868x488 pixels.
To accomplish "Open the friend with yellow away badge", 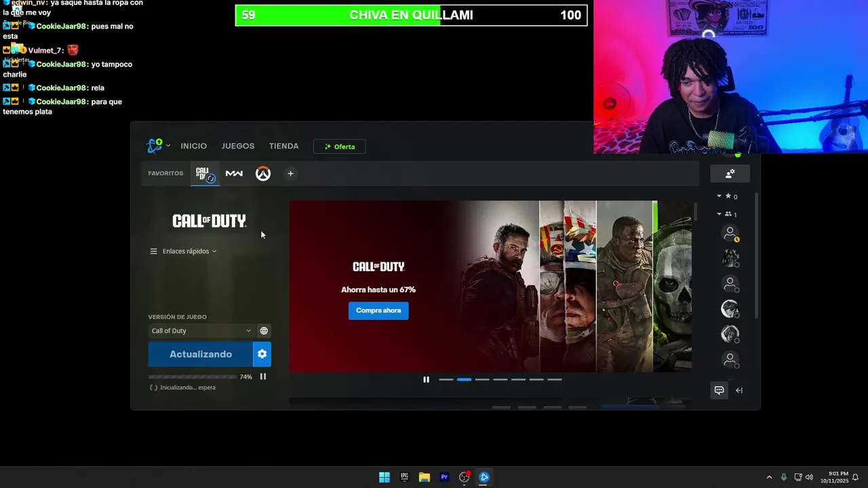I will (x=730, y=234).
